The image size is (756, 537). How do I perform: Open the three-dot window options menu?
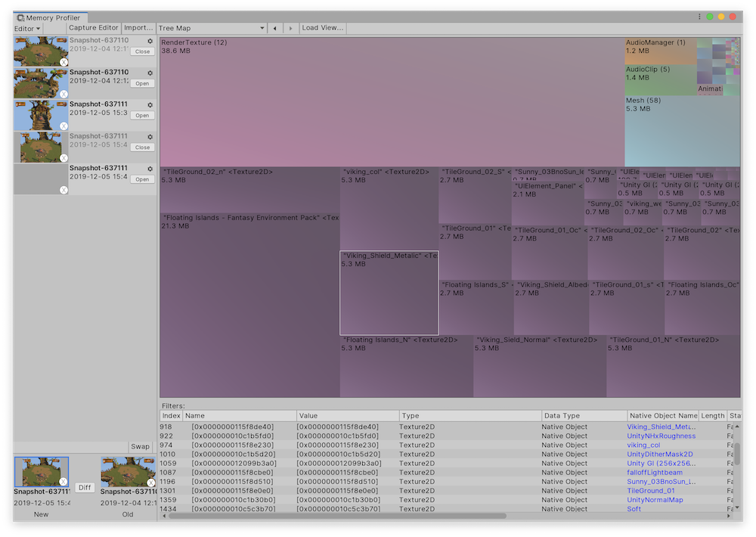pos(699,17)
